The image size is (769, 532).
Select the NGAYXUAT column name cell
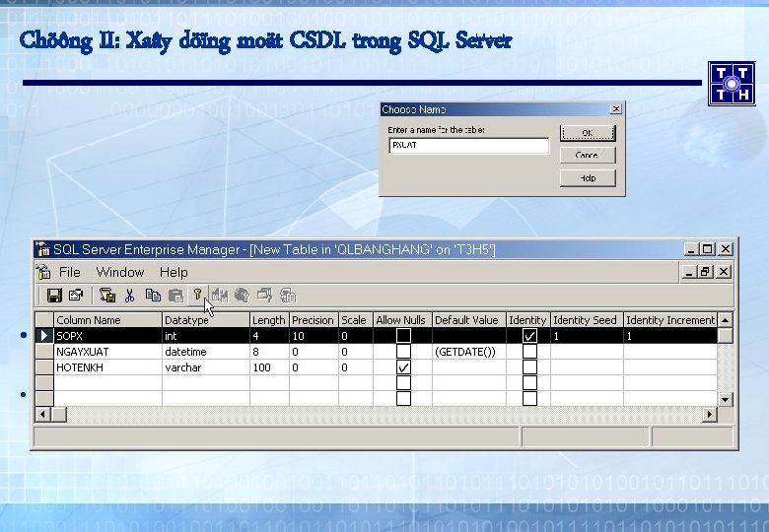point(107,352)
